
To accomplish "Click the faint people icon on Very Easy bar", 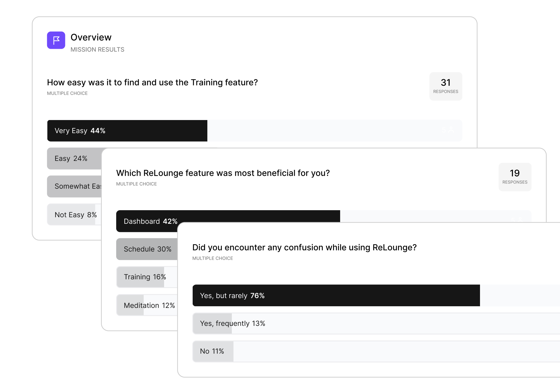I will coord(451,130).
